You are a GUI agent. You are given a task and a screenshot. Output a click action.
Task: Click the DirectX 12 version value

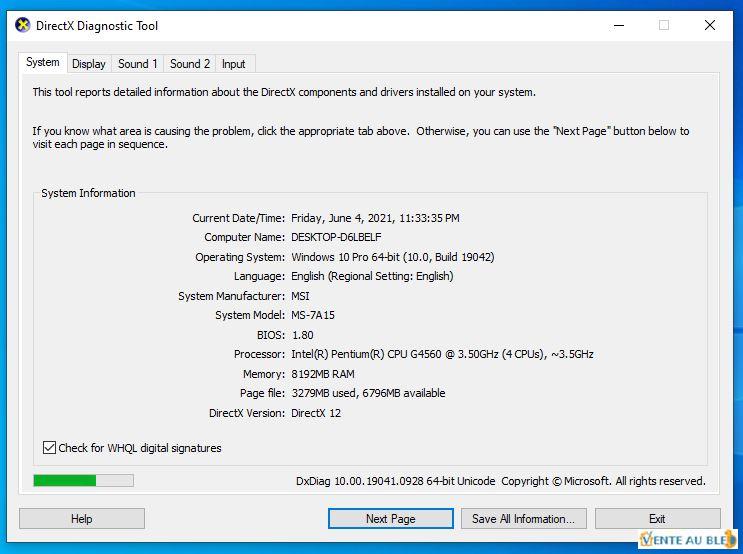[x=316, y=413]
